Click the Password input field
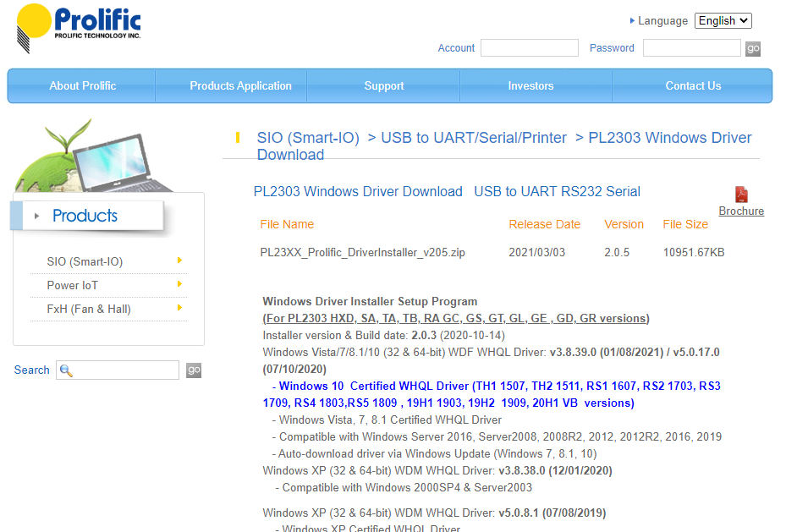 pos(691,47)
